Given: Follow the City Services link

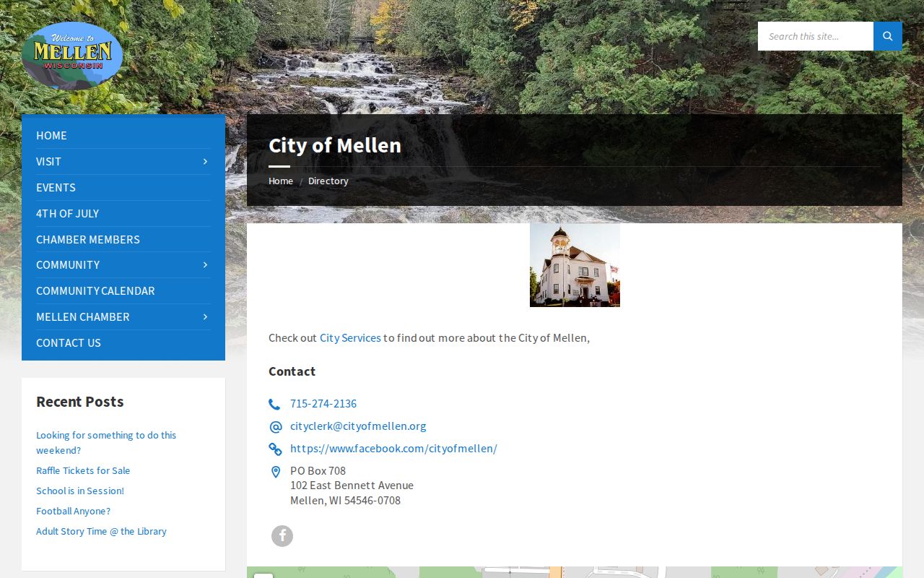Looking at the screenshot, I should (350, 337).
